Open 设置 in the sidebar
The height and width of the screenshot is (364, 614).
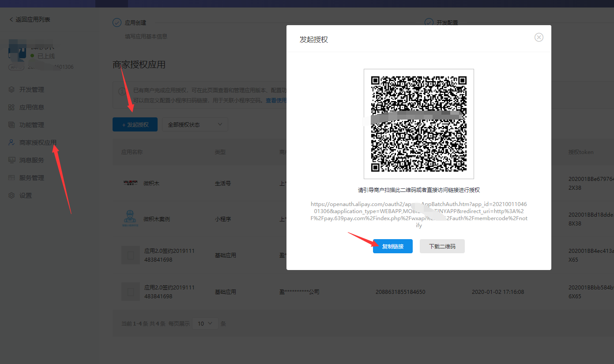click(26, 195)
